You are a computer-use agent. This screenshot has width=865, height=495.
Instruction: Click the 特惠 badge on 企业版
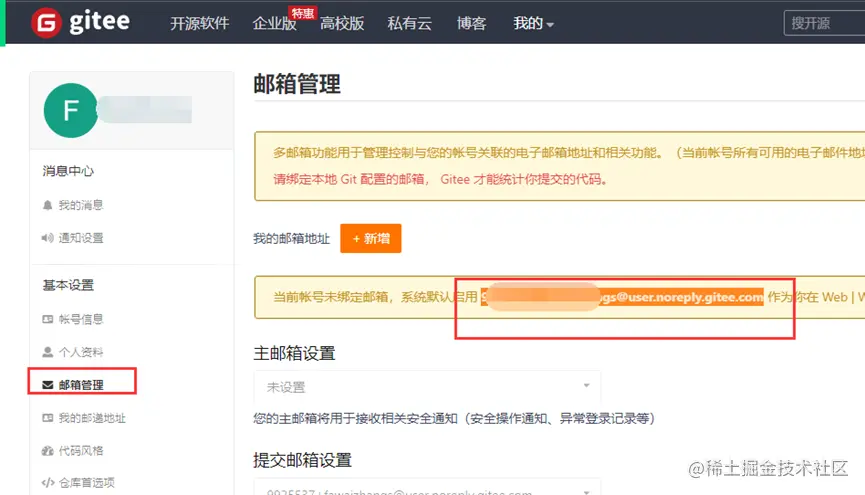coord(302,13)
